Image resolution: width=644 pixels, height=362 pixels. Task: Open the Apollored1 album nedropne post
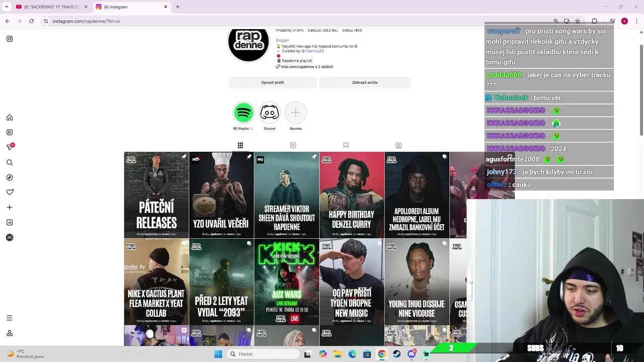(x=417, y=195)
